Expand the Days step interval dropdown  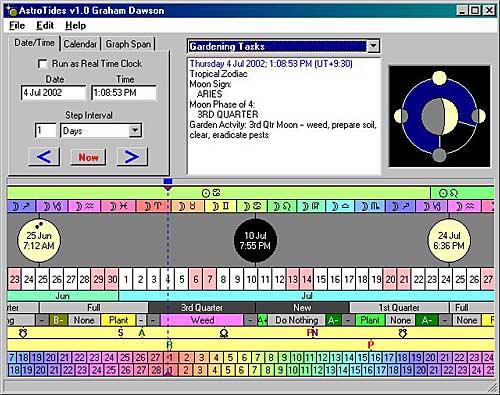tap(135, 130)
